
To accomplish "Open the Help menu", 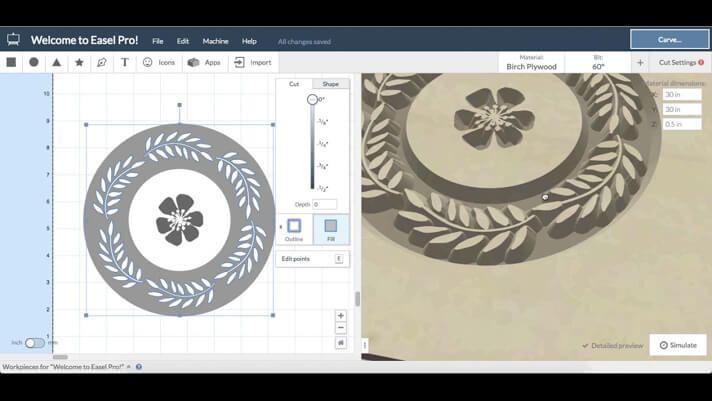I will [249, 41].
